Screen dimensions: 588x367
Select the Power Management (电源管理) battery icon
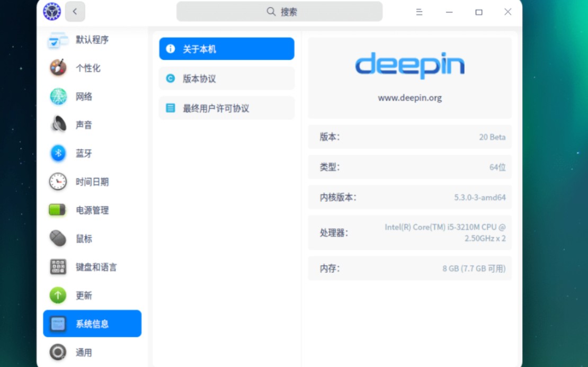pos(57,210)
